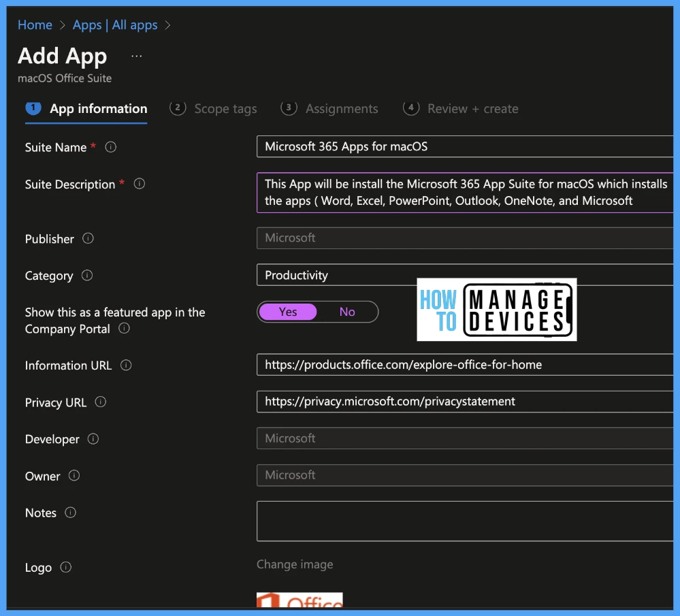Click the Logo info icon

pos(65,568)
